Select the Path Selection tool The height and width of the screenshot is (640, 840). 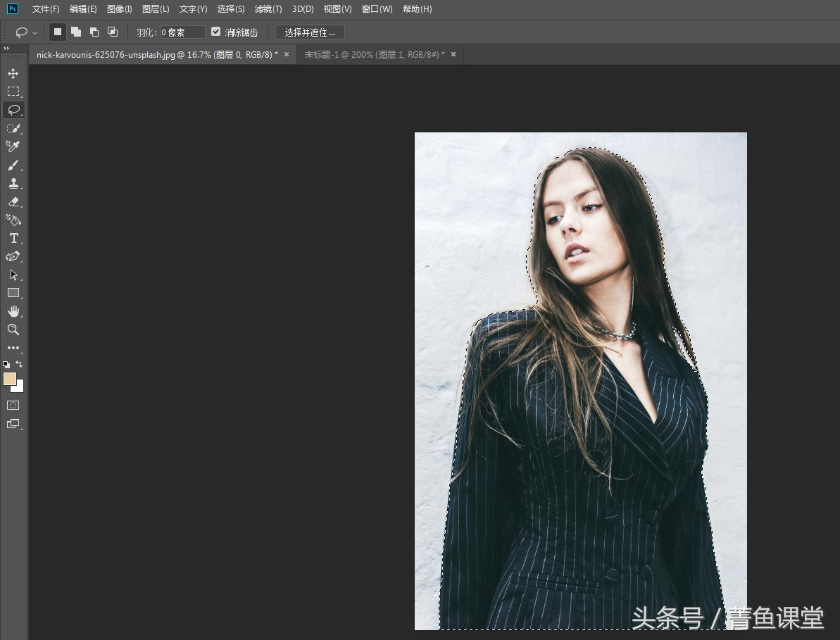pos(13,275)
